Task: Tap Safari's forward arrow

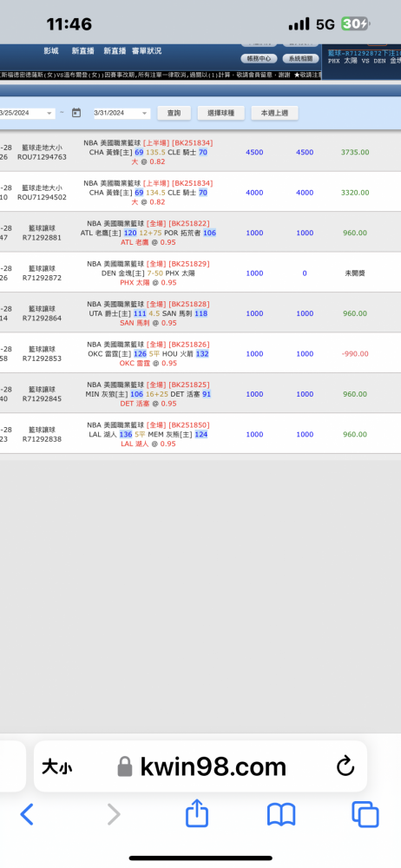Action: 113,814
